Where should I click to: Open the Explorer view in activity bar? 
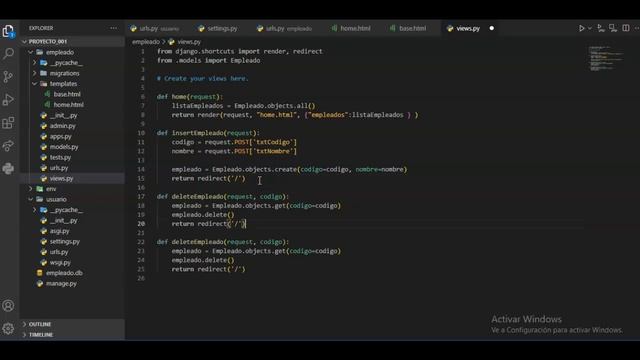(8, 31)
